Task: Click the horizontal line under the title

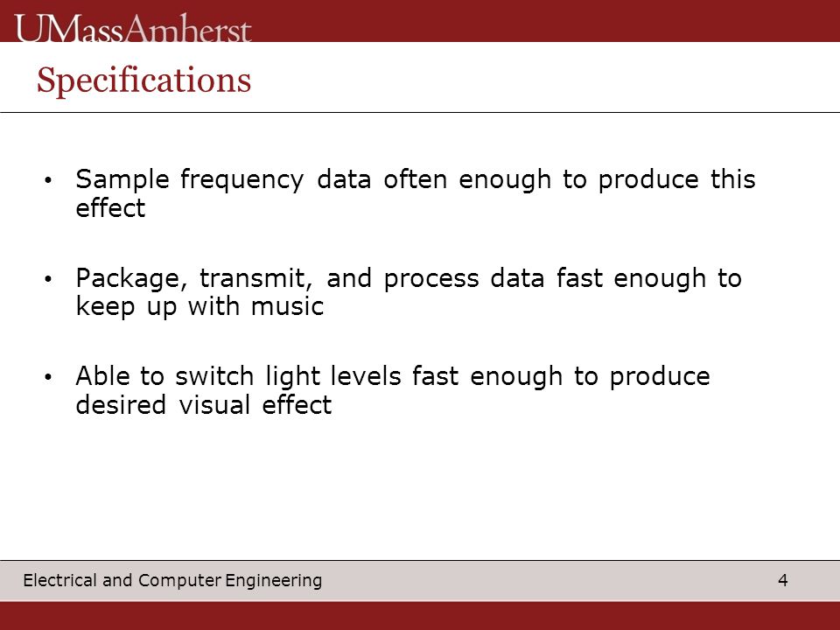Action: tap(420, 113)
